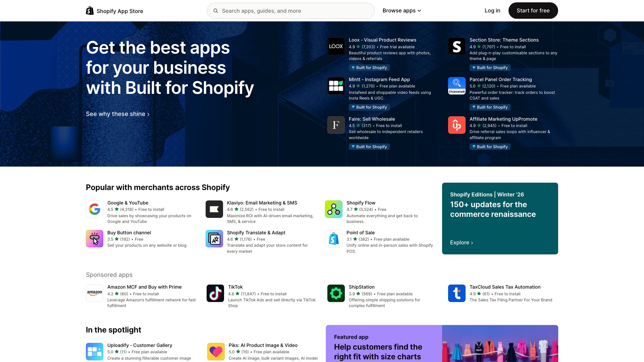Viewport: 644px width, 362px height.
Task: Expand the Browse apps dropdown
Action: [x=401, y=10]
